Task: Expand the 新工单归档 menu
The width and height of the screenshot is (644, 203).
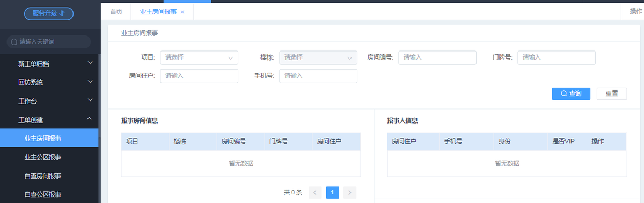Action: (49, 64)
